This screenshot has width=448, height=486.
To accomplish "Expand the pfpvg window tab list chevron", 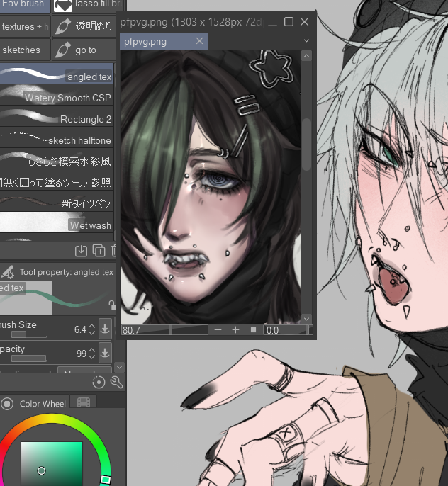I will [x=306, y=41].
